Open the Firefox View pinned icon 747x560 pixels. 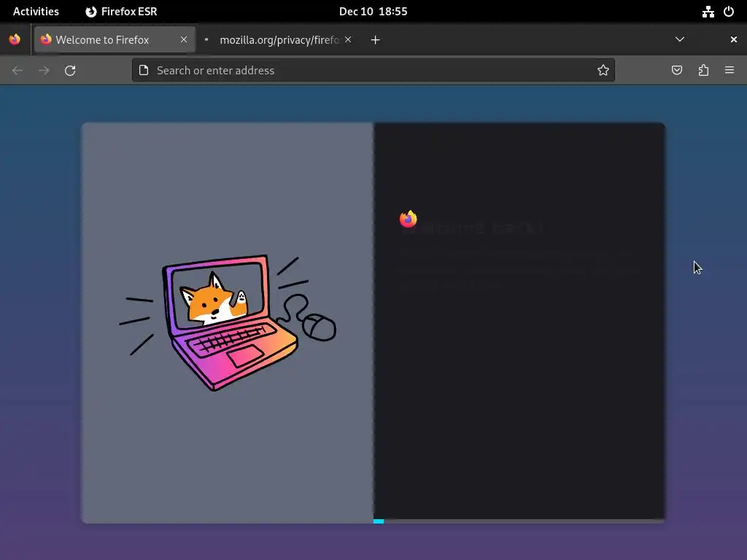[15, 39]
